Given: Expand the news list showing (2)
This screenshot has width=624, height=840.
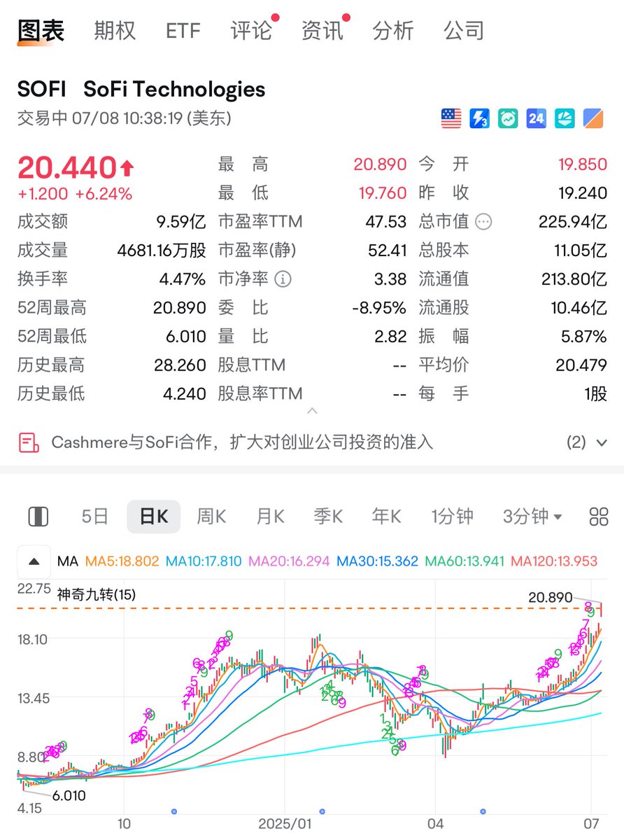Looking at the screenshot, I should coord(586,442).
